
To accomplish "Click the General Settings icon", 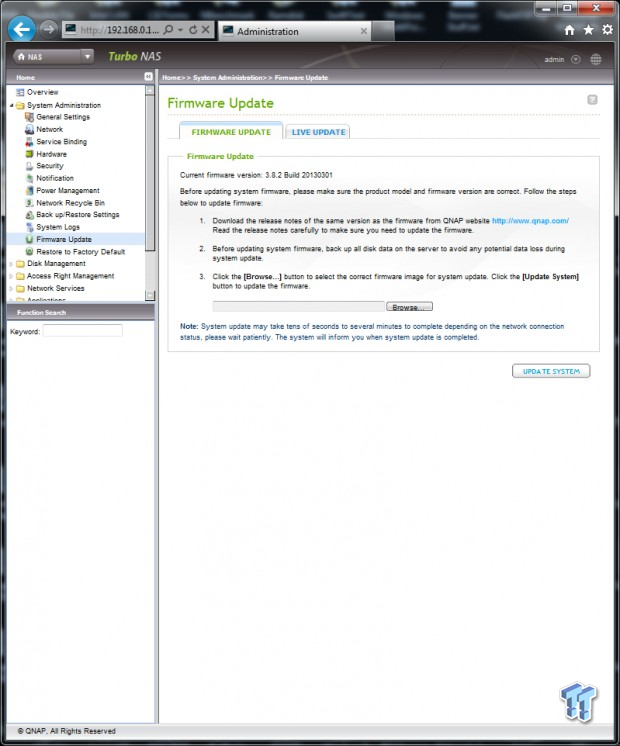I will (29, 117).
